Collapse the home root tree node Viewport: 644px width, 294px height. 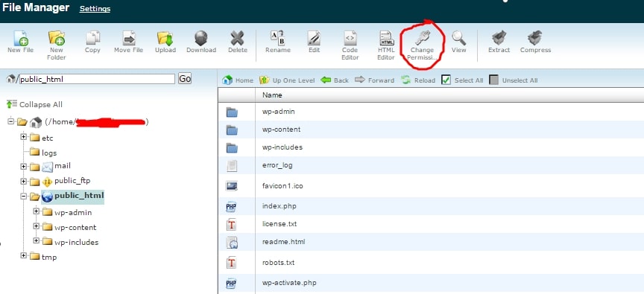(x=10, y=121)
